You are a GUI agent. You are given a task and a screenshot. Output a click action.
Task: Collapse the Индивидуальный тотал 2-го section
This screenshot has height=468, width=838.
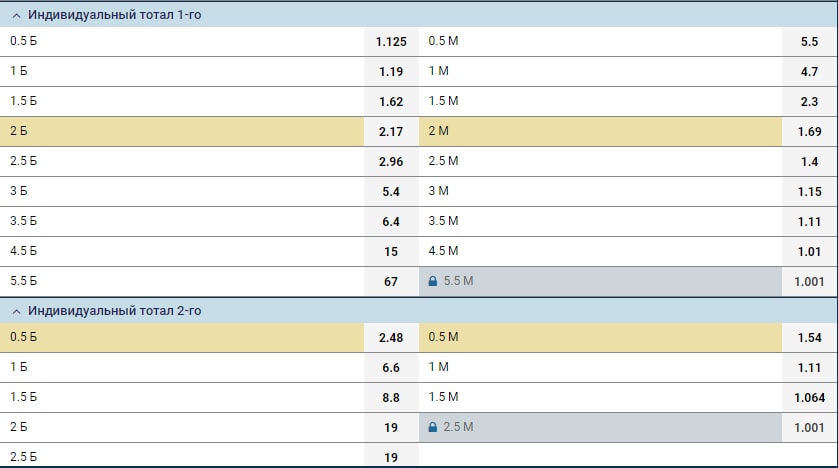point(16,311)
